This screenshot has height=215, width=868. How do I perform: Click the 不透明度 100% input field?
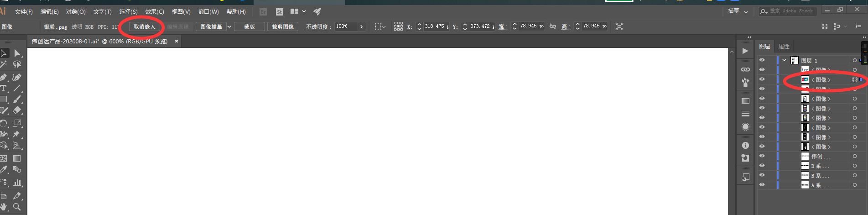point(346,26)
